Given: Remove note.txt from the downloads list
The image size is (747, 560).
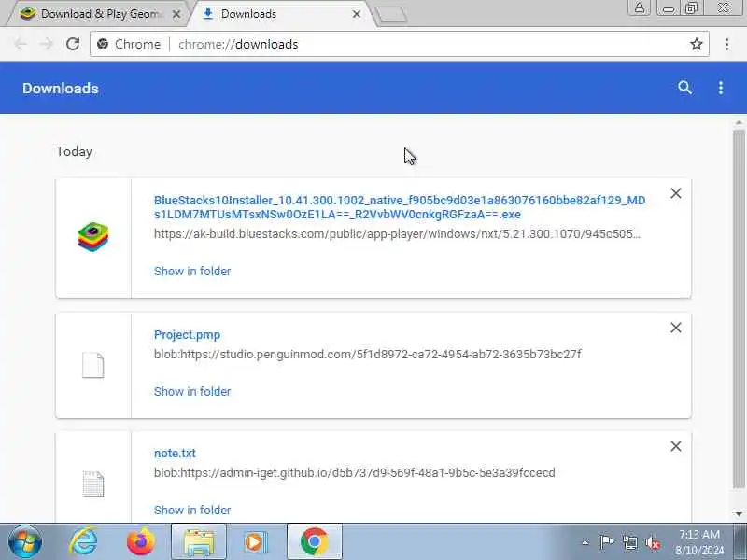Looking at the screenshot, I should click(675, 446).
